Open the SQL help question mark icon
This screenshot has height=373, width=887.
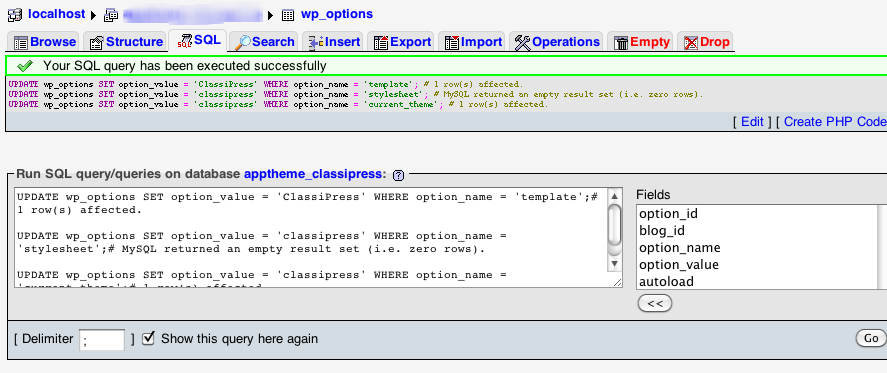[x=398, y=175]
